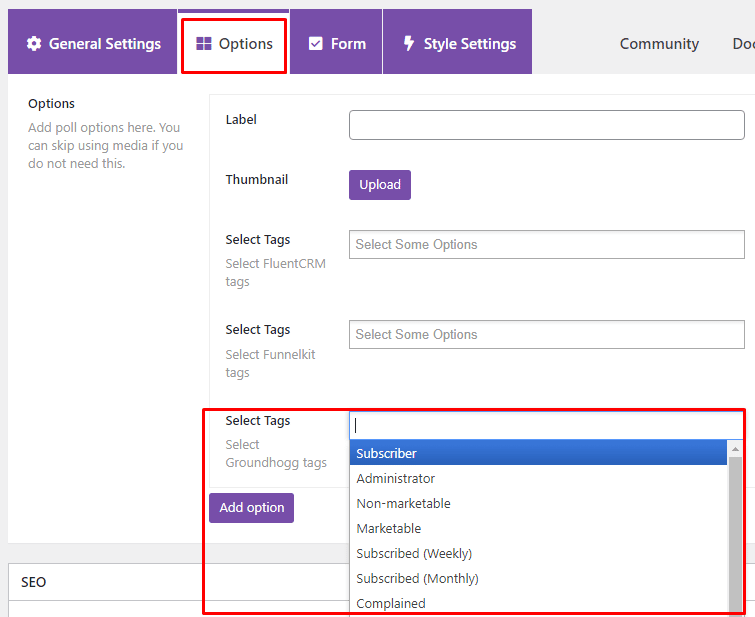Click the tags dropdown scrollbar thumb

[735, 535]
